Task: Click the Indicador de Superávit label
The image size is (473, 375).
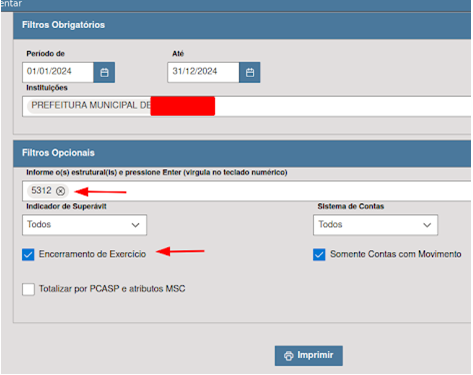Action: 66,206
